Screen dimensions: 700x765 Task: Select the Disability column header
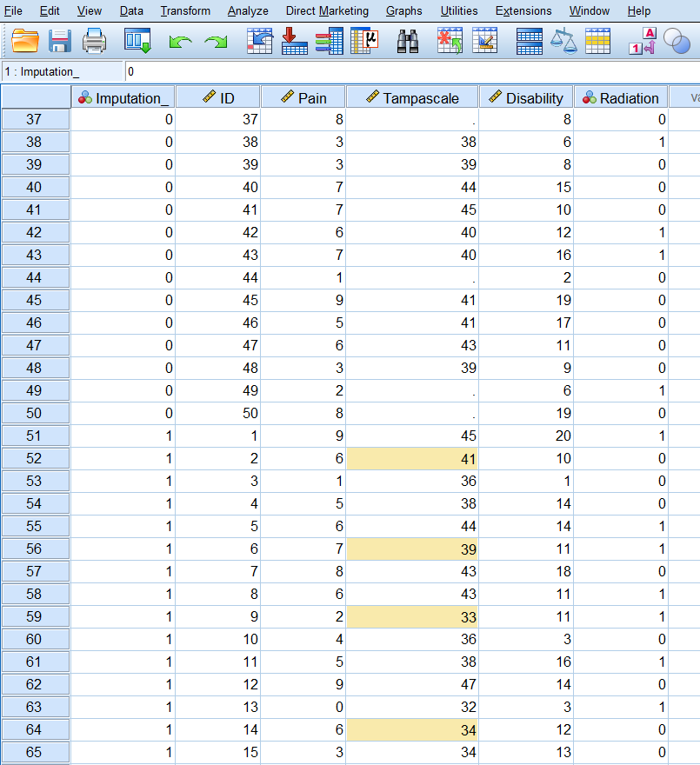click(x=526, y=98)
